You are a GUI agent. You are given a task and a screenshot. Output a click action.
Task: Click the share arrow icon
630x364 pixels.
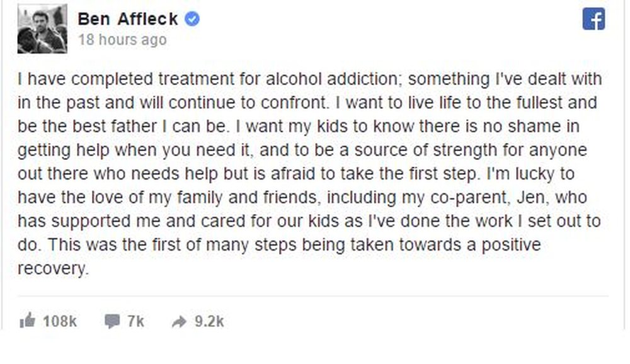pyautogui.click(x=179, y=321)
